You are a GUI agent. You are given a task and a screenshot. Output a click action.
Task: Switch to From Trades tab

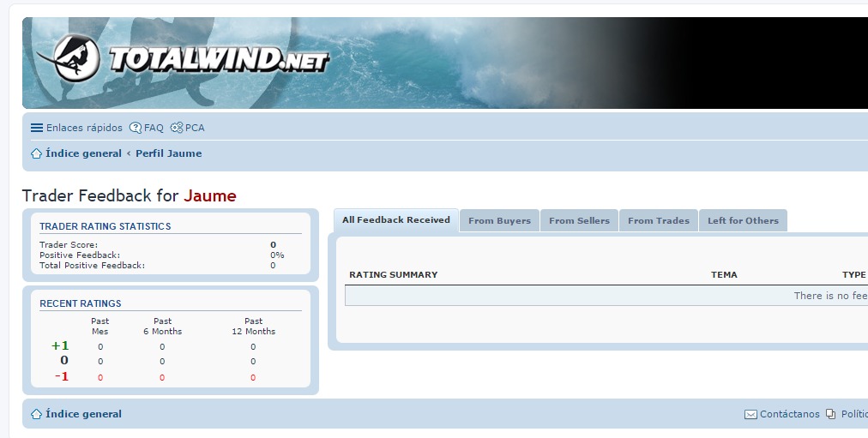coord(659,220)
